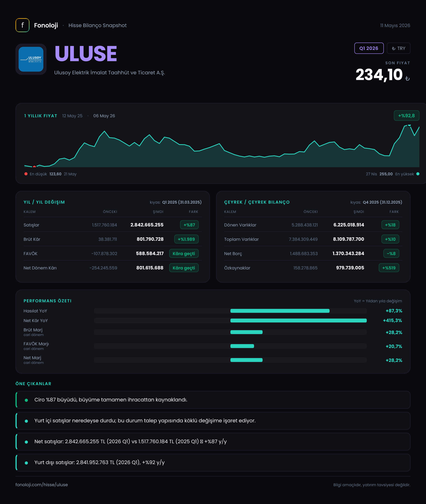Click the Q1 2025 (31.03.2025) comparison label
The image size is (426, 504).
182,202
